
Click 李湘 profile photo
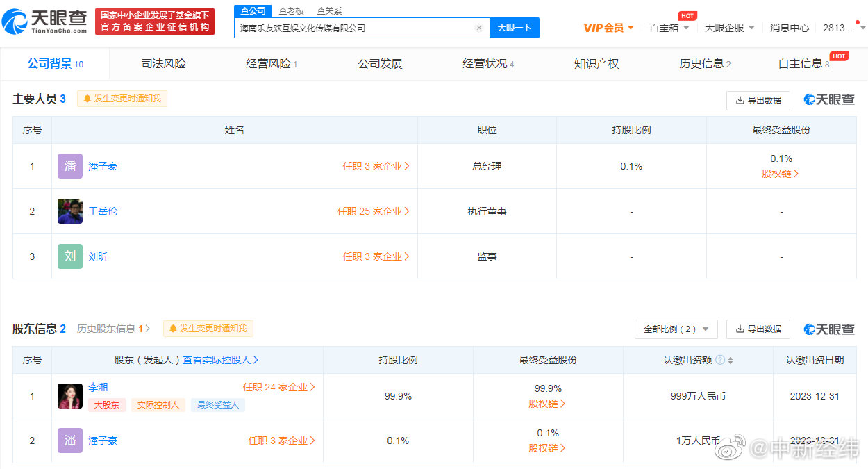pyautogui.click(x=70, y=396)
